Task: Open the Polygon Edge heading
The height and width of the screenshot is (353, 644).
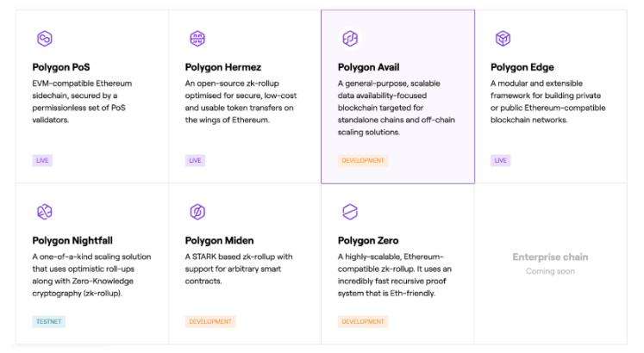Action: (x=522, y=67)
